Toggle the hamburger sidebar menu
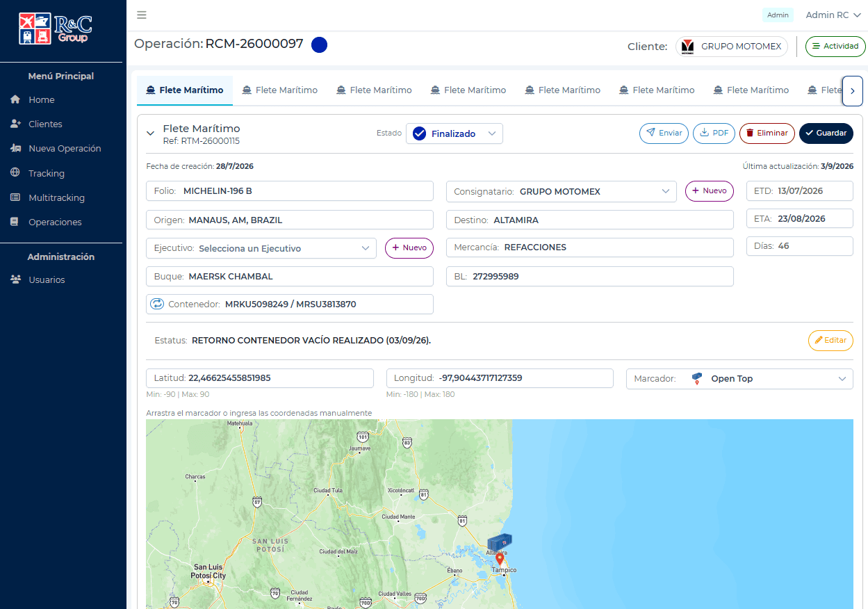Image resolution: width=868 pixels, height=609 pixels. tap(142, 15)
